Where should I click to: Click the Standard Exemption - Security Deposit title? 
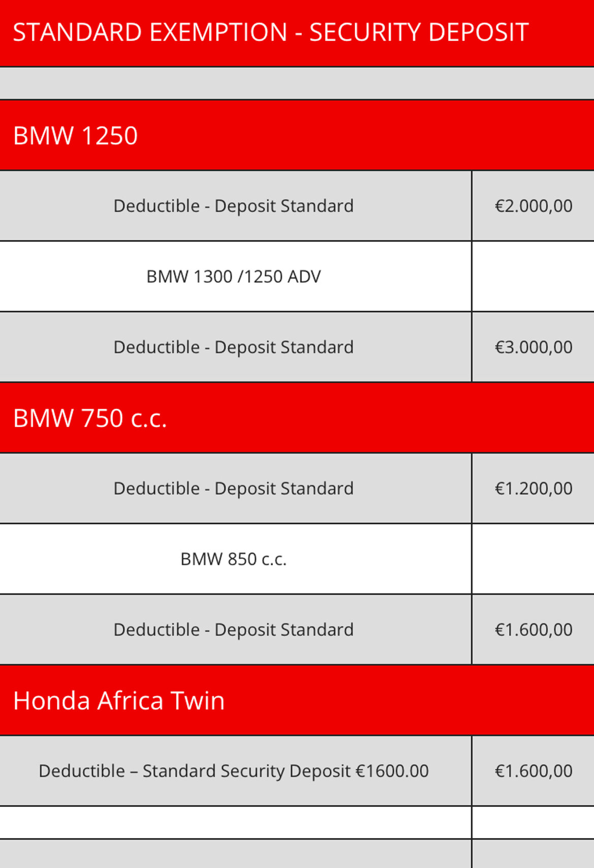[x=270, y=33]
